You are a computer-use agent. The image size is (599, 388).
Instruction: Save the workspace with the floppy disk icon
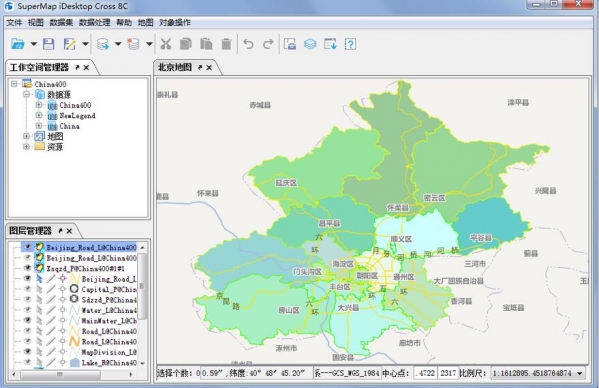[x=49, y=44]
